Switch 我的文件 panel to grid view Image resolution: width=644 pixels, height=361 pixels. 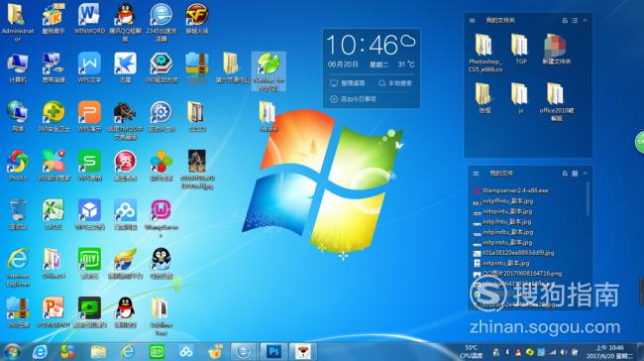click(575, 174)
